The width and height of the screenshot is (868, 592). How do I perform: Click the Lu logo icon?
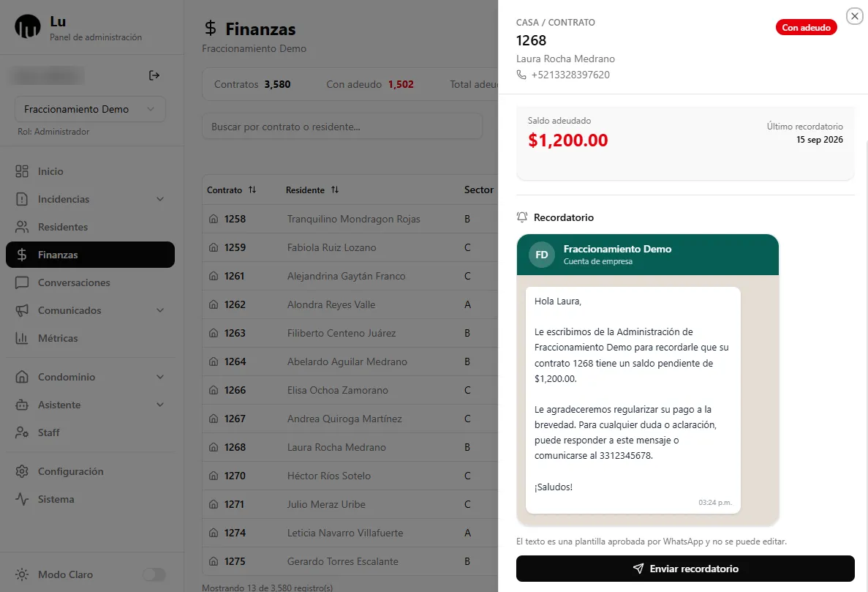28,26
